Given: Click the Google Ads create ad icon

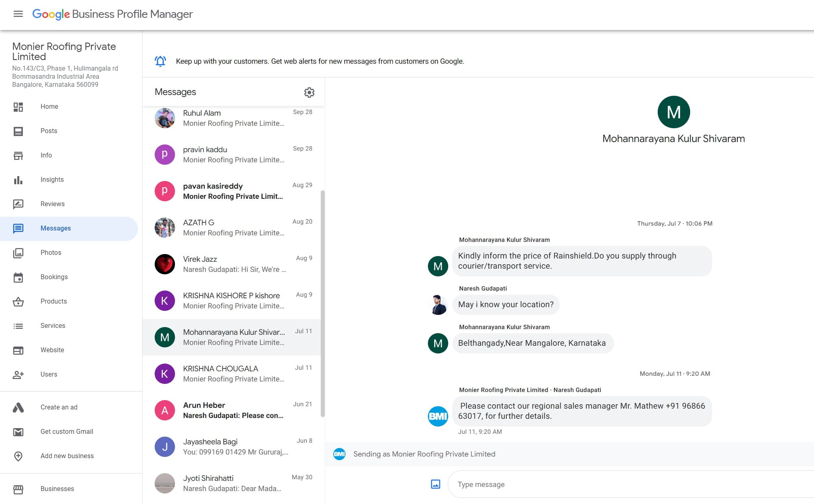Looking at the screenshot, I should pyautogui.click(x=18, y=407).
